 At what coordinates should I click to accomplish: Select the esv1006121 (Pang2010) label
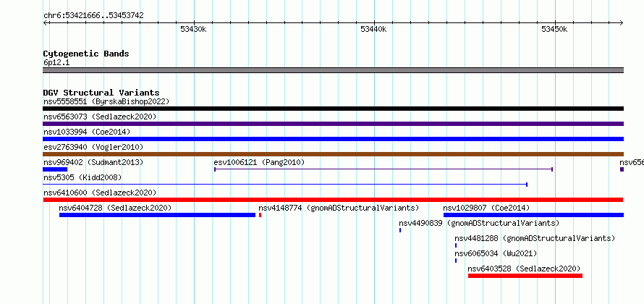260,162
